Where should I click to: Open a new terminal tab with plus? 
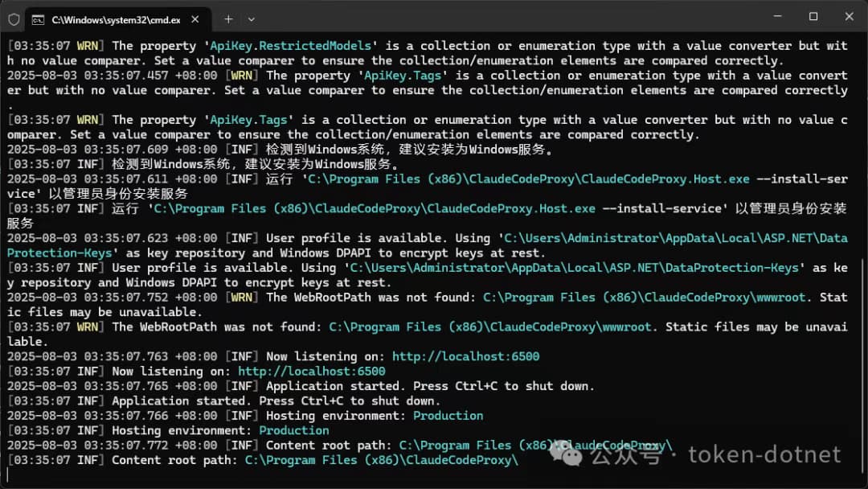point(228,19)
